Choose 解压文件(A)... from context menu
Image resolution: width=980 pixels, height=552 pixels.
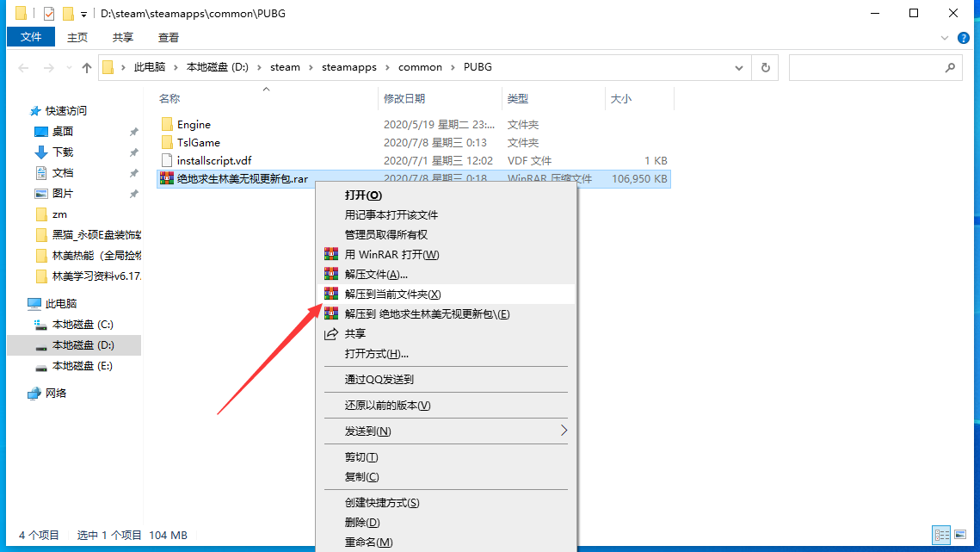tap(447, 274)
